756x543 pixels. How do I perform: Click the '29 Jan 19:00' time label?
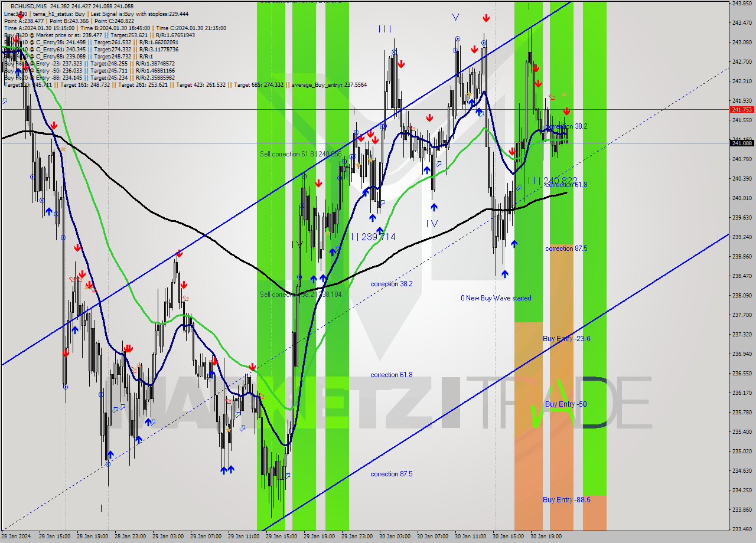pos(320,537)
